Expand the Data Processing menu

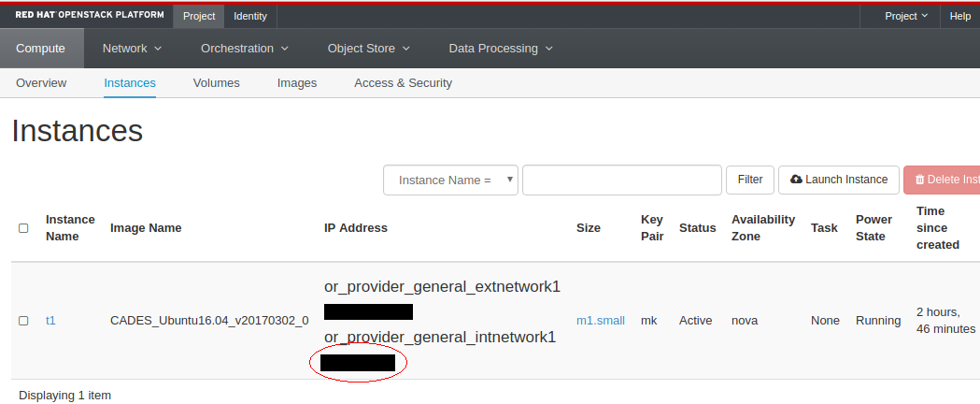(x=501, y=49)
